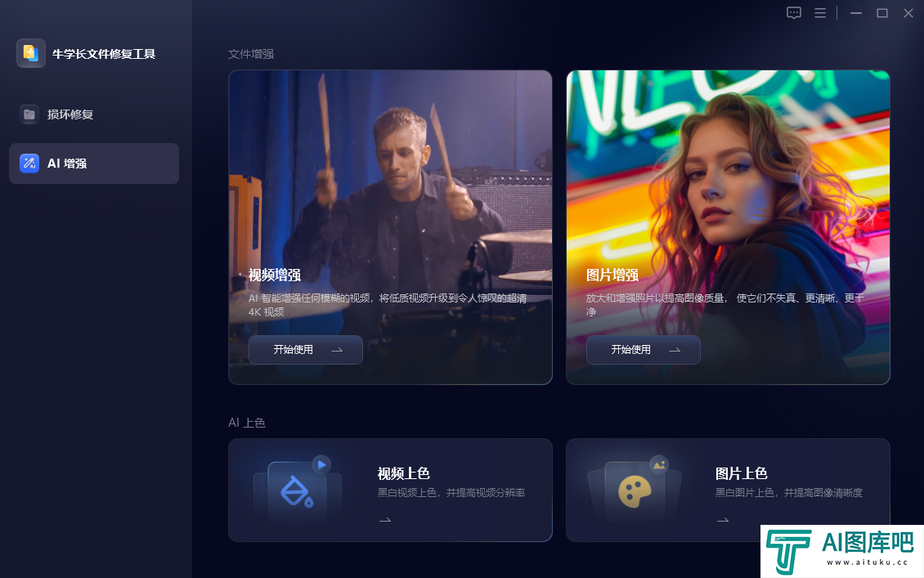
Task: Select the AI 增强 sidebar tab
Action: tap(94, 164)
